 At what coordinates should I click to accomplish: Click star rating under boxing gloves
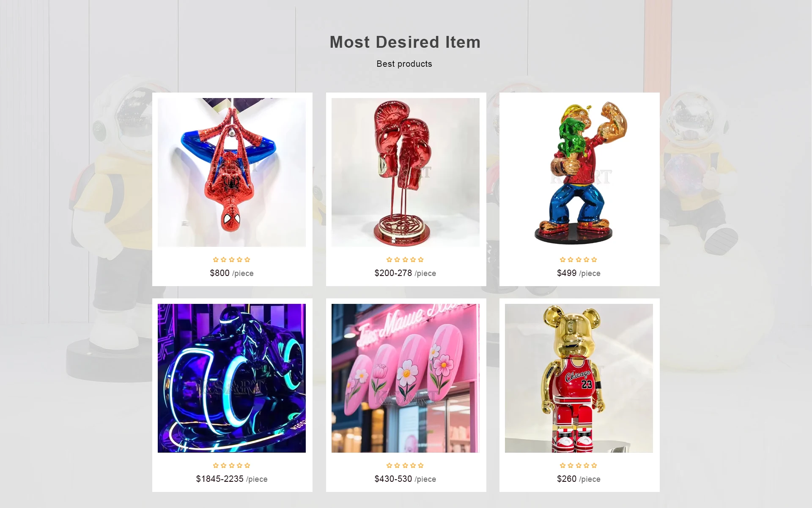(405, 259)
